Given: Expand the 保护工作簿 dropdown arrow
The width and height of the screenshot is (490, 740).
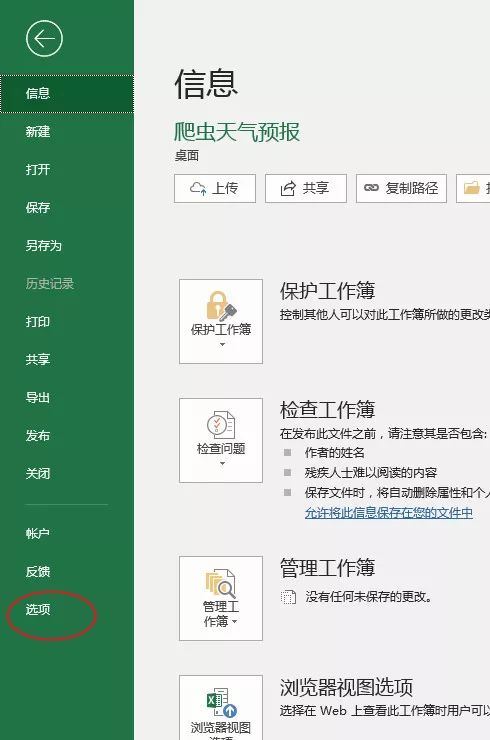Looking at the screenshot, I should pos(222,345).
